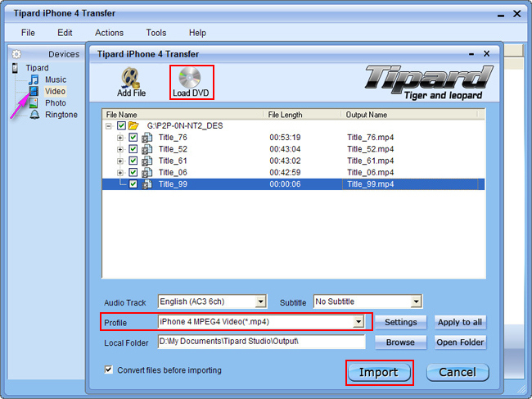Click the Local Folder path field

click(262, 342)
